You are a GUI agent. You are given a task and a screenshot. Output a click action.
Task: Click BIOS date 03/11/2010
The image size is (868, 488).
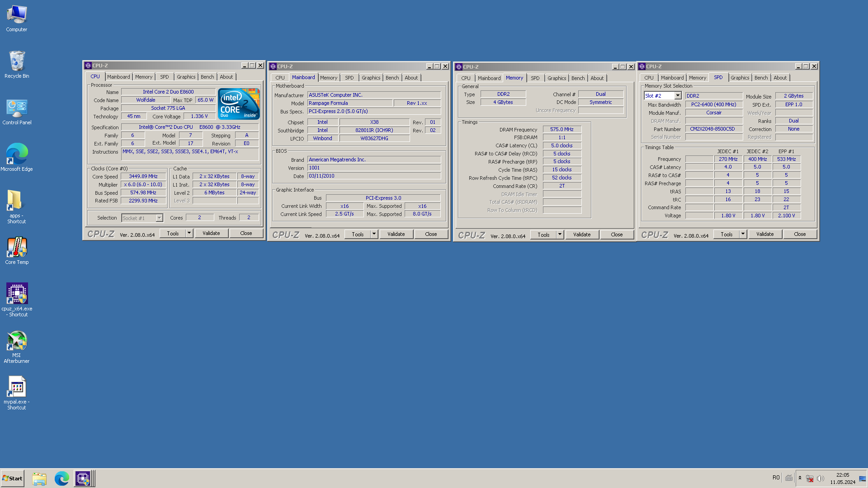[x=374, y=176]
